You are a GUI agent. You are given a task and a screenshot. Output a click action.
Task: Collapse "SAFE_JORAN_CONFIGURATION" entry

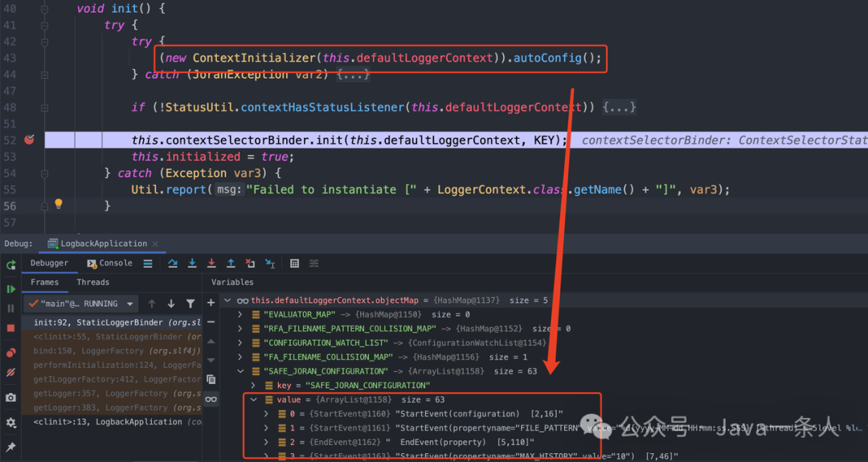coord(240,371)
